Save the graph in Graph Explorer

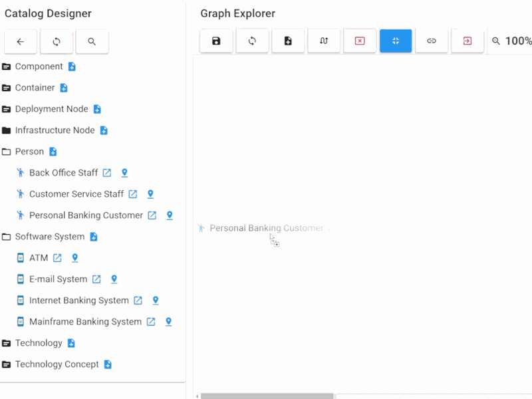215,41
